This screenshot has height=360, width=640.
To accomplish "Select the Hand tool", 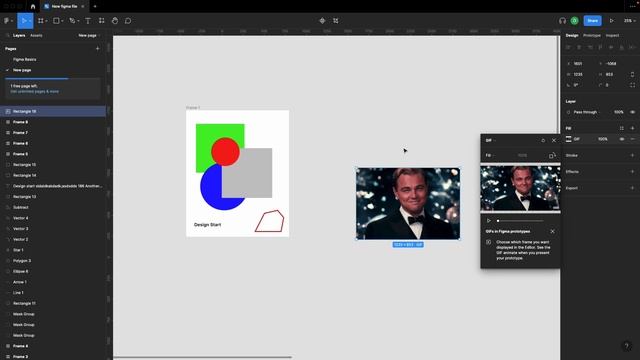I will click(x=115, y=21).
